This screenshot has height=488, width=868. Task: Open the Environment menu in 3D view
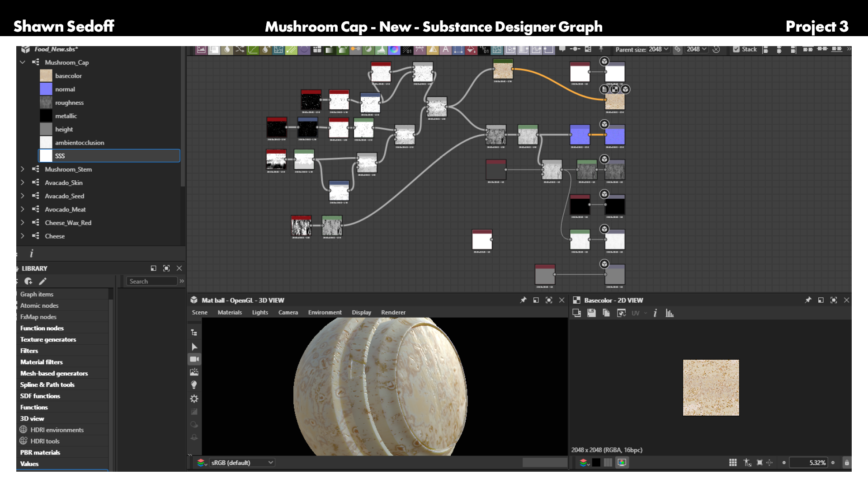325,312
